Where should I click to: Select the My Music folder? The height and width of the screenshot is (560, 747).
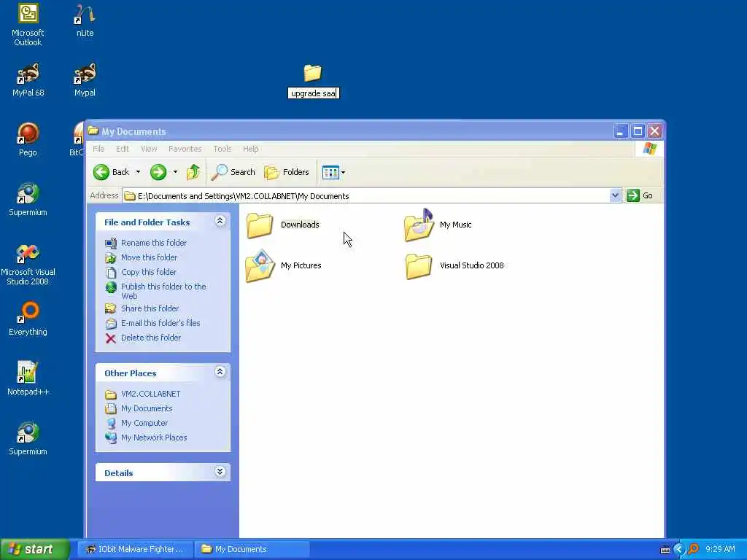(438, 225)
